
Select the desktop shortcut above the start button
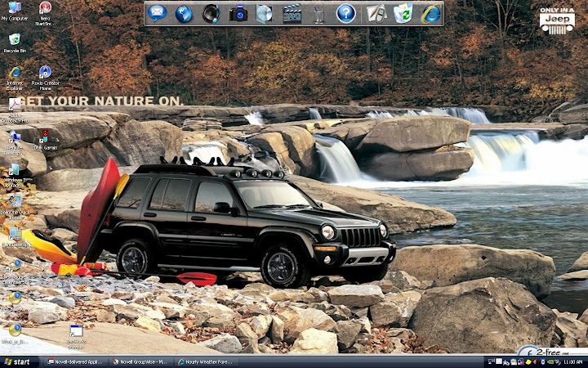[x=15, y=334]
